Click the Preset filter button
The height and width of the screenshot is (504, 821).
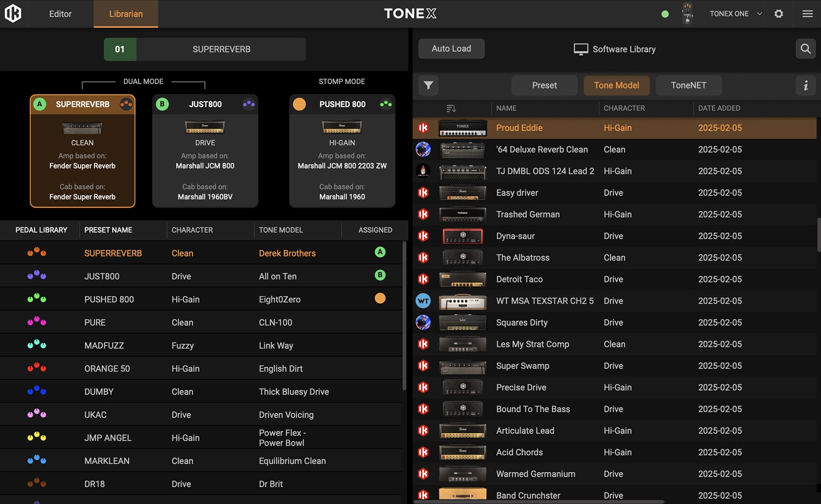544,85
